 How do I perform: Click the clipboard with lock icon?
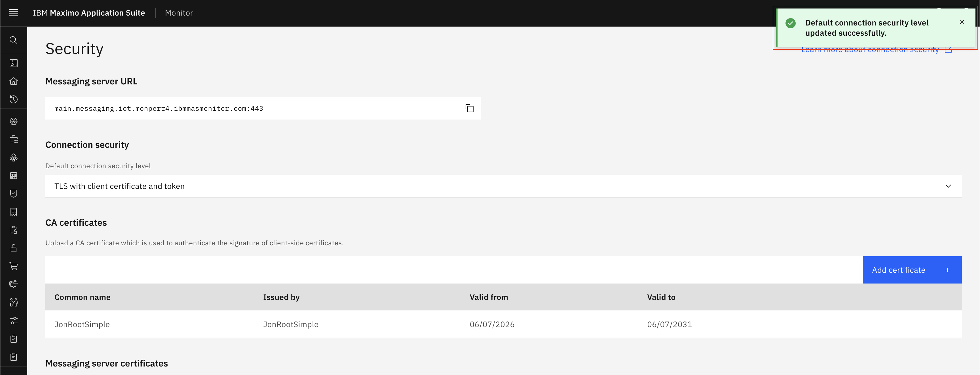[14, 230]
